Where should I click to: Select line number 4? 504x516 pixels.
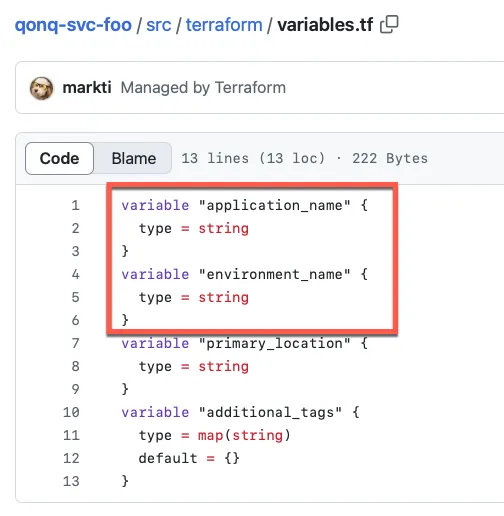point(75,274)
